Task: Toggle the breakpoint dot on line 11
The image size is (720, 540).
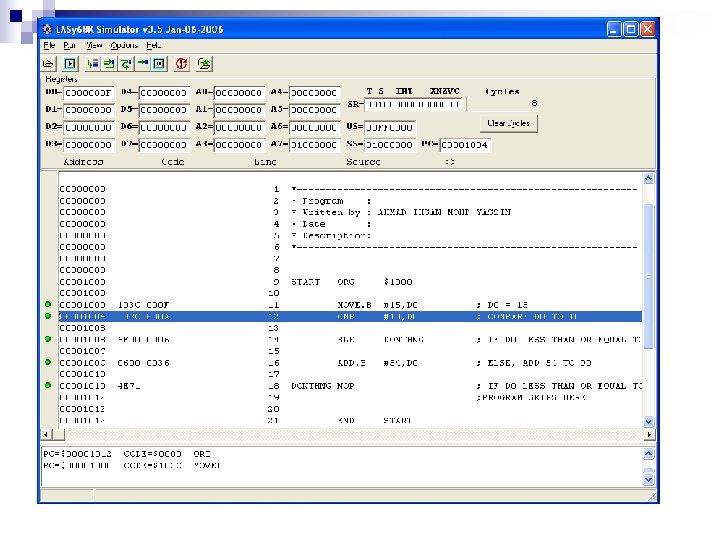Action: click(48, 304)
